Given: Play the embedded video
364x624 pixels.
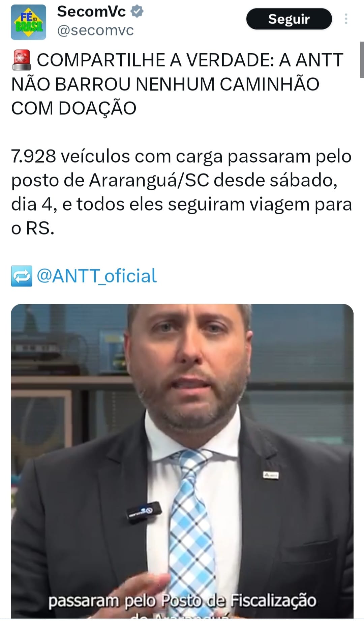Looking at the screenshot, I should tap(182, 461).
